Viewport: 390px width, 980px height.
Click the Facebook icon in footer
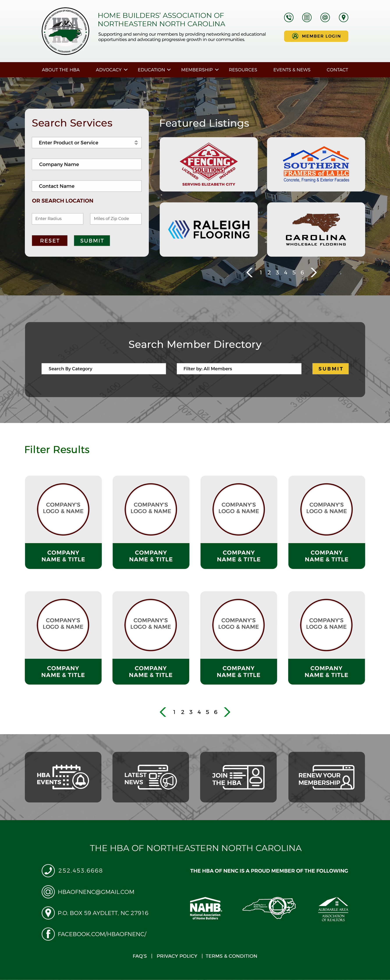(x=48, y=934)
